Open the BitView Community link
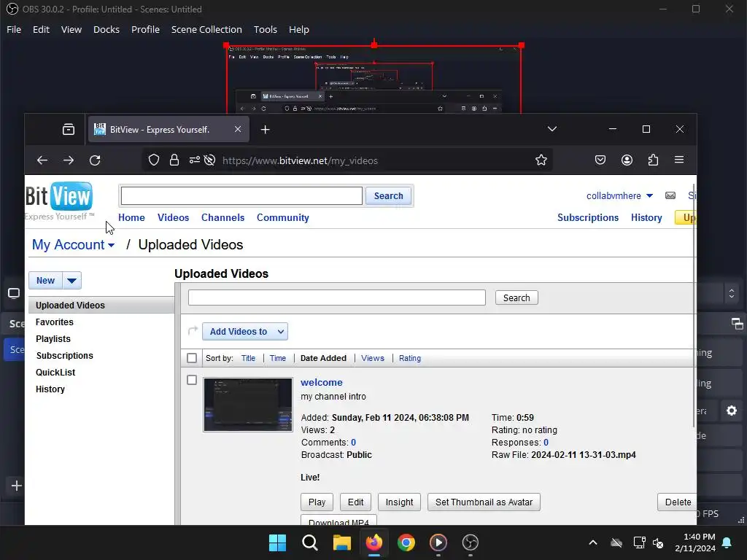This screenshot has width=747, height=560. point(283,217)
